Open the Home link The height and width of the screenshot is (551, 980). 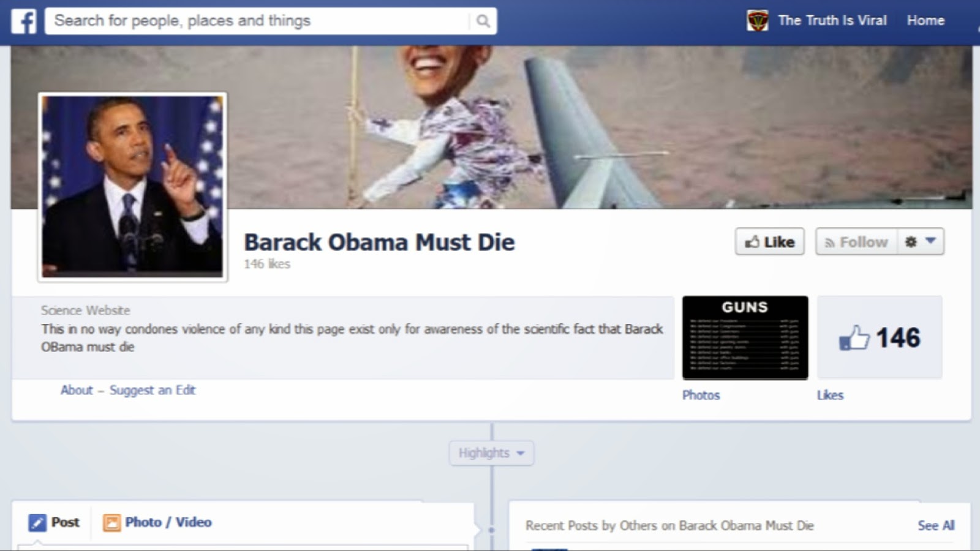click(x=925, y=20)
